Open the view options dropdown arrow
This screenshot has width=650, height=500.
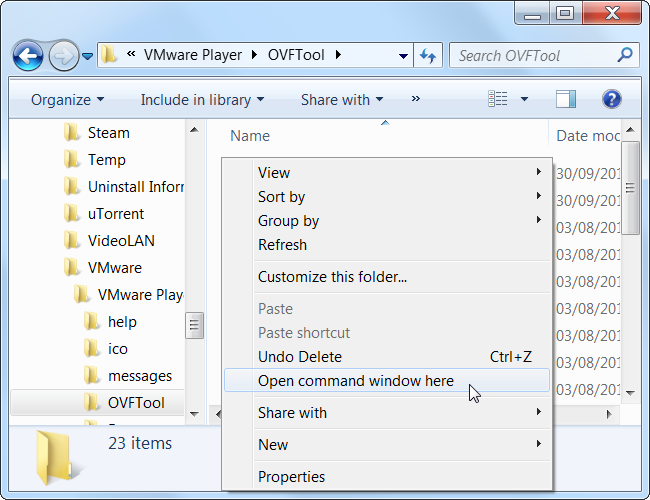click(524, 100)
